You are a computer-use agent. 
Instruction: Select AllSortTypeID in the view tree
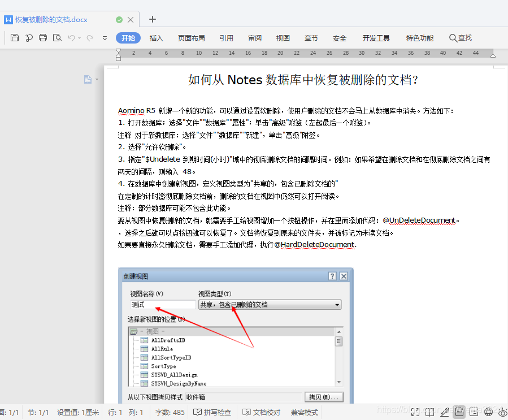pos(171,357)
